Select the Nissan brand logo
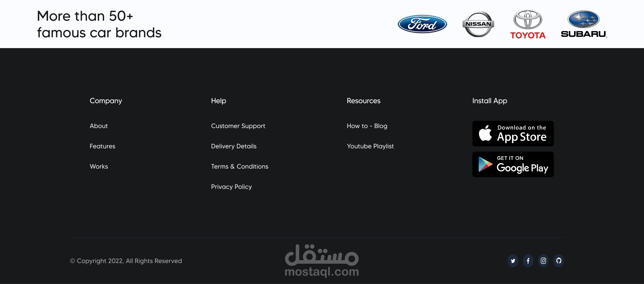 (x=478, y=24)
